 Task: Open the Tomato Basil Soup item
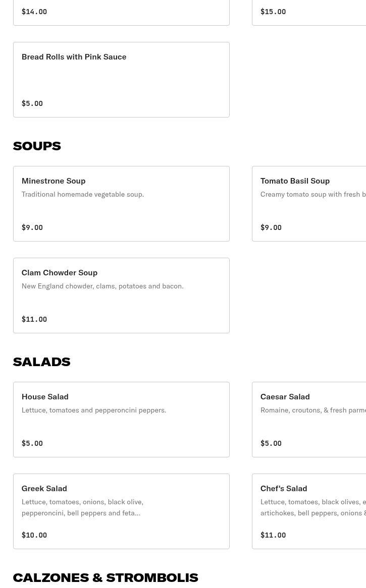tap(309, 203)
